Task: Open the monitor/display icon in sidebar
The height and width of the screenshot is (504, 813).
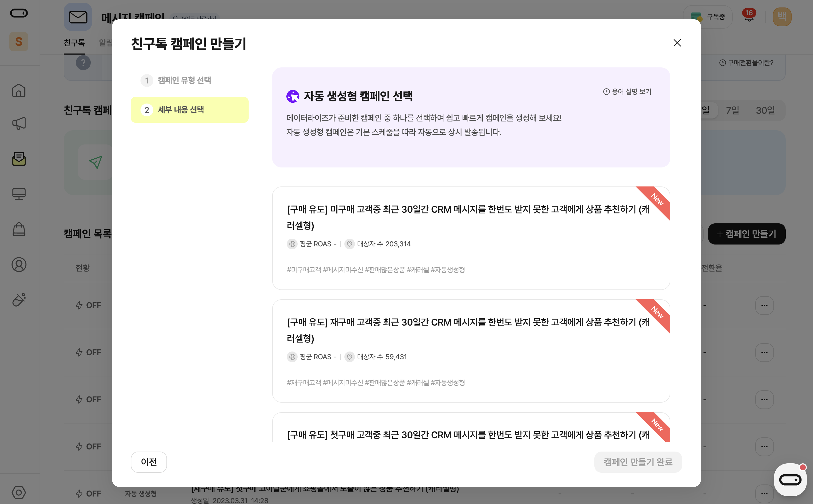Action: pyautogui.click(x=19, y=194)
